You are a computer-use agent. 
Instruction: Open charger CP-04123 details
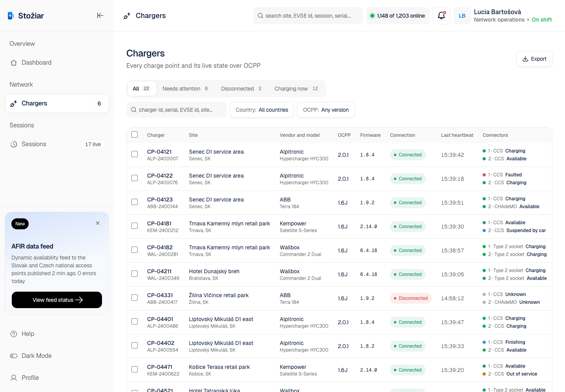[x=159, y=200]
